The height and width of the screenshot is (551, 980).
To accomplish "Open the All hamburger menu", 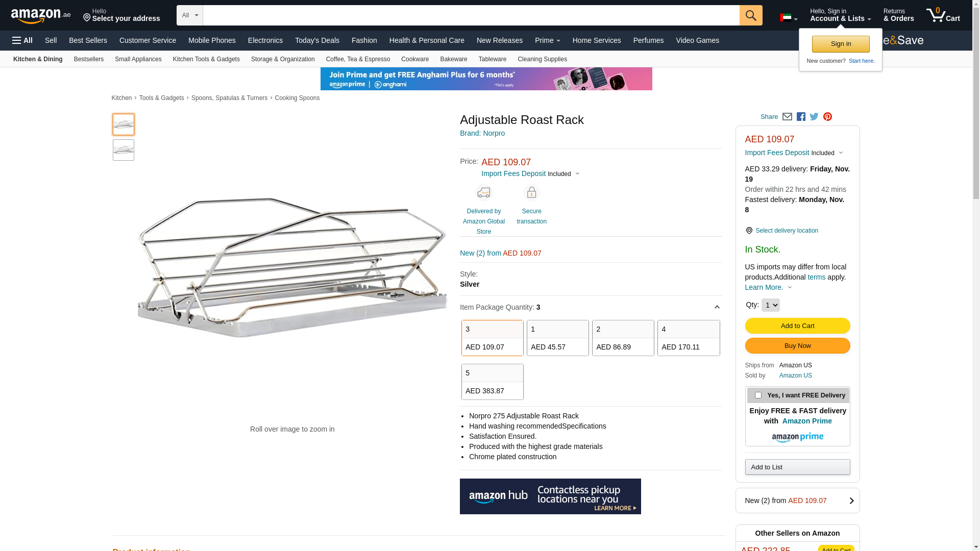I will [22, 40].
